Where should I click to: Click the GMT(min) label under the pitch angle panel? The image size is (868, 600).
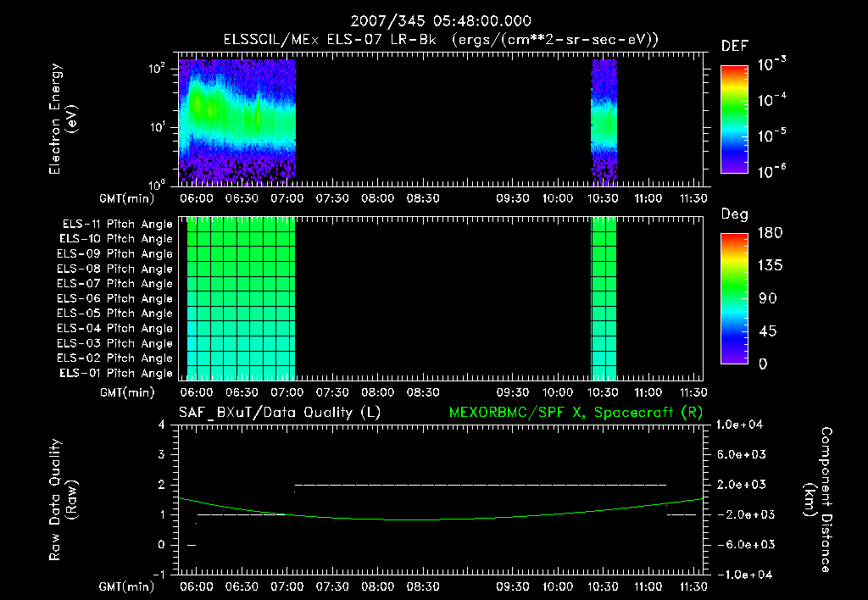[127, 393]
